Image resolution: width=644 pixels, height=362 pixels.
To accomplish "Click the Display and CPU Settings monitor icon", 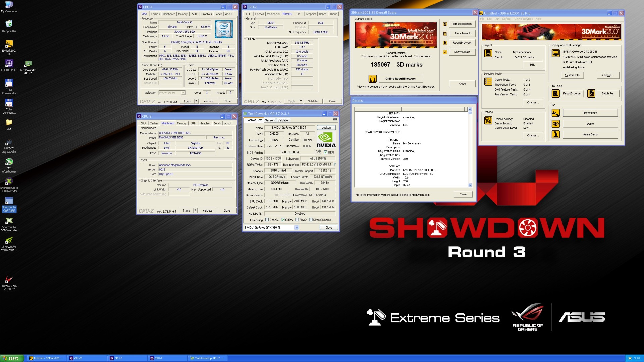I will 556,53.
